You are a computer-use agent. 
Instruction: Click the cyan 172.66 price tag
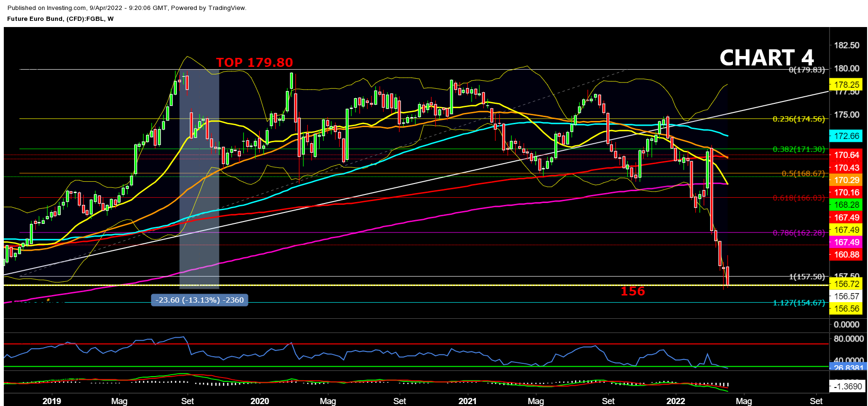click(x=846, y=136)
